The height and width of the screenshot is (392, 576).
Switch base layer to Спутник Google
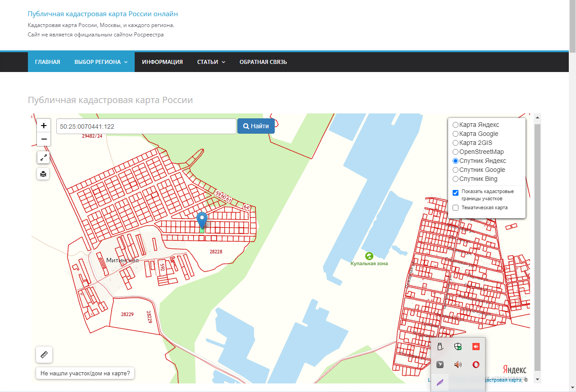click(x=456, y=170)
